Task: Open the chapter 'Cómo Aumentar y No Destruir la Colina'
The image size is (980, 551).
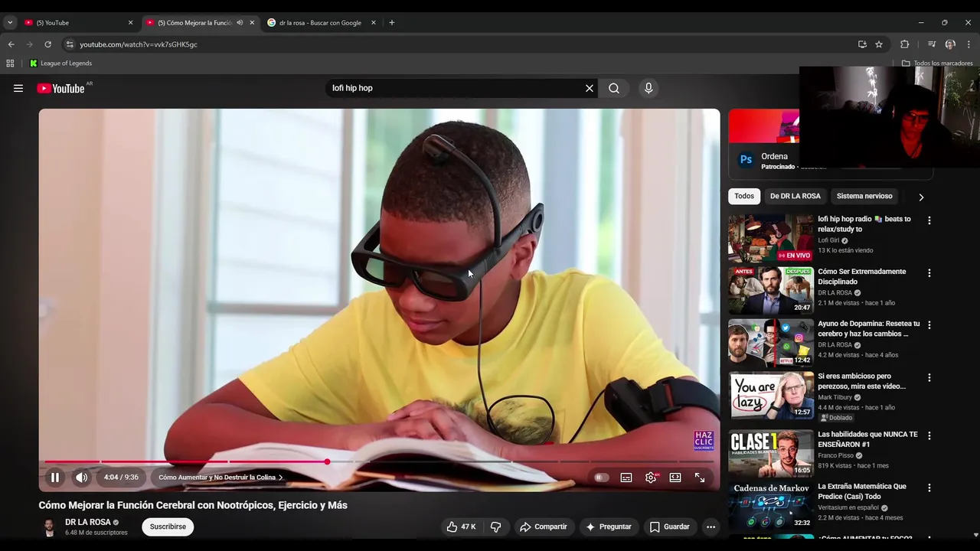Action: tap(220, 478)
